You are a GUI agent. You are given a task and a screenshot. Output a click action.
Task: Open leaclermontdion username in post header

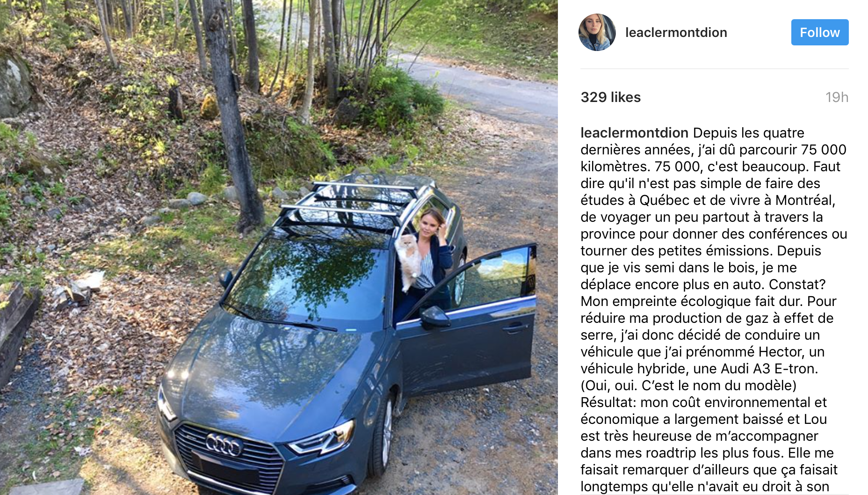click(x=676, y=32)
